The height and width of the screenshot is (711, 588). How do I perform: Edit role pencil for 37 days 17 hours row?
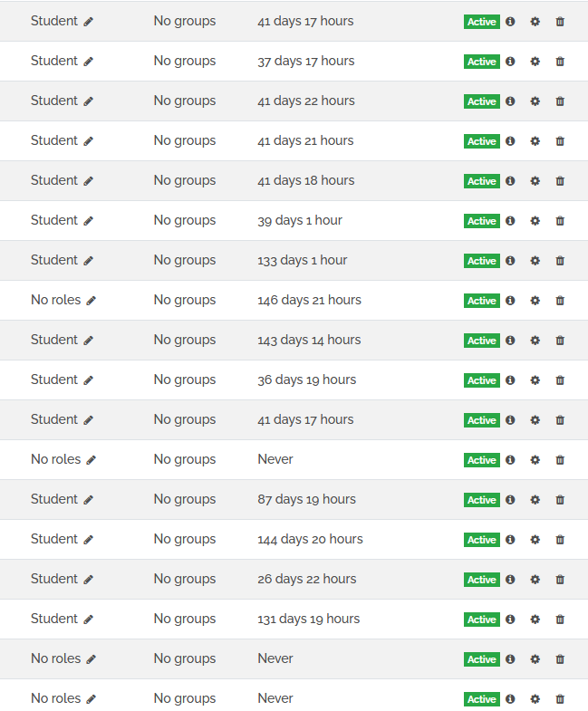point(89,62)
